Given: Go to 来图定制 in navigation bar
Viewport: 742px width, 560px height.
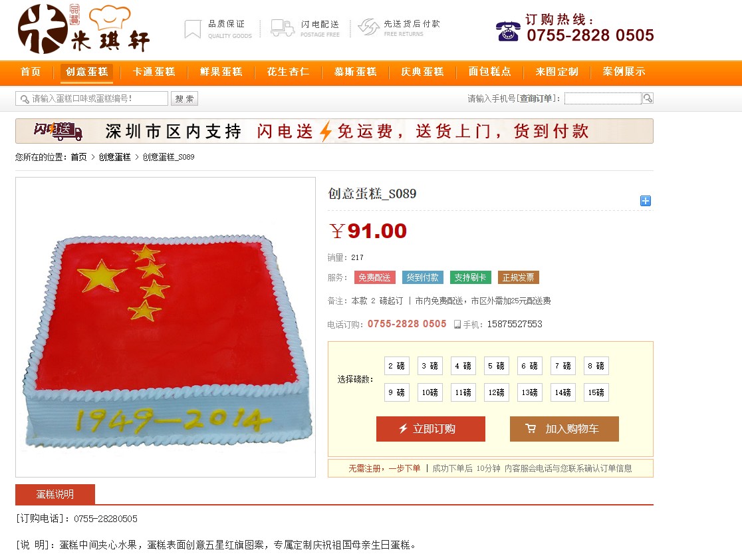Looking at the screenshot, I should click(557, 72).
